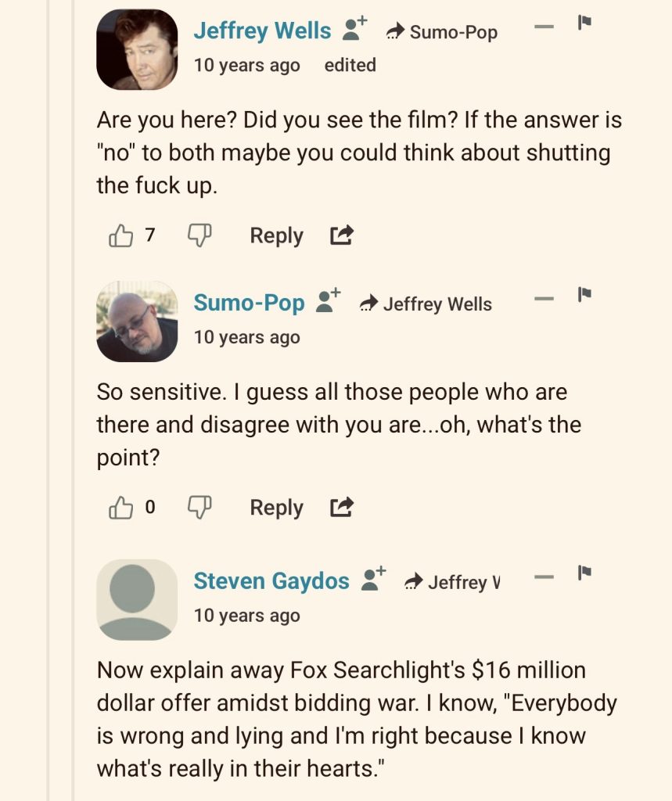Follow Jeffrey Wells via the add-user icon
The width and height of the screenshot is (672, 801).
point(355,30)
